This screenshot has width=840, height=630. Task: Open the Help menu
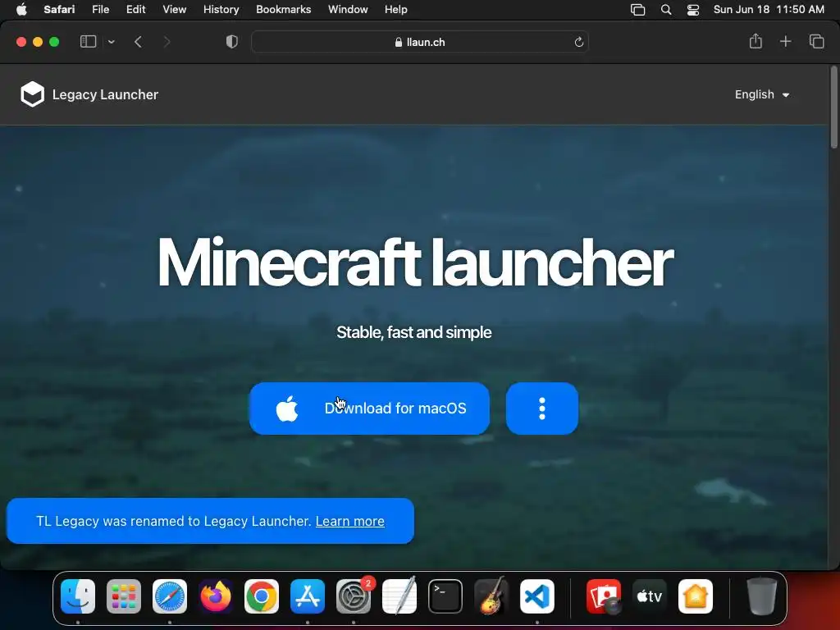396,9
